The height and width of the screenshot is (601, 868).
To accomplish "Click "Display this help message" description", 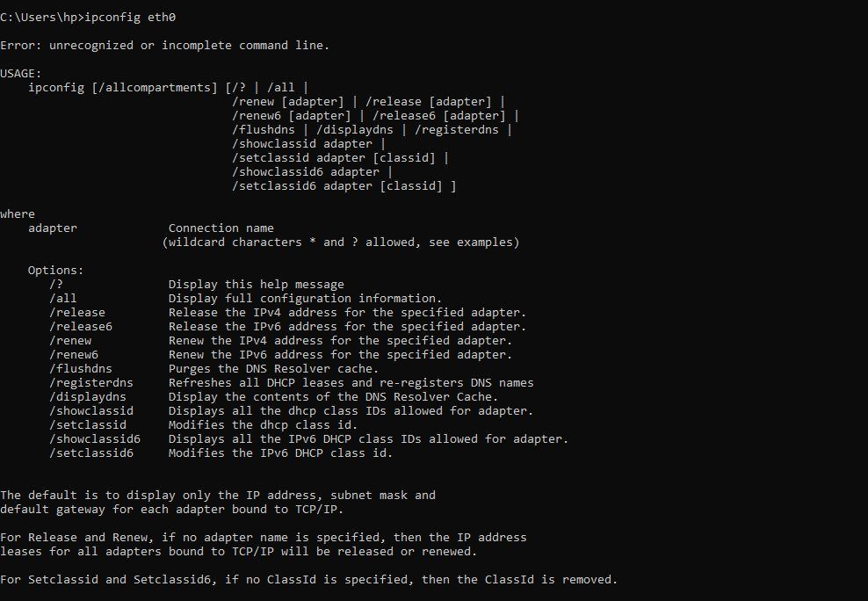I will (257, 285).
